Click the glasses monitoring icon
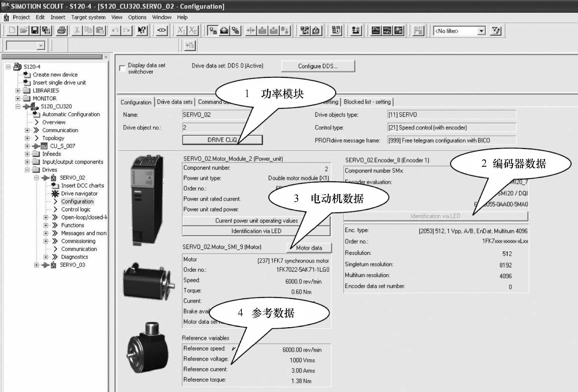578x392 pixels. pos(162,31)
